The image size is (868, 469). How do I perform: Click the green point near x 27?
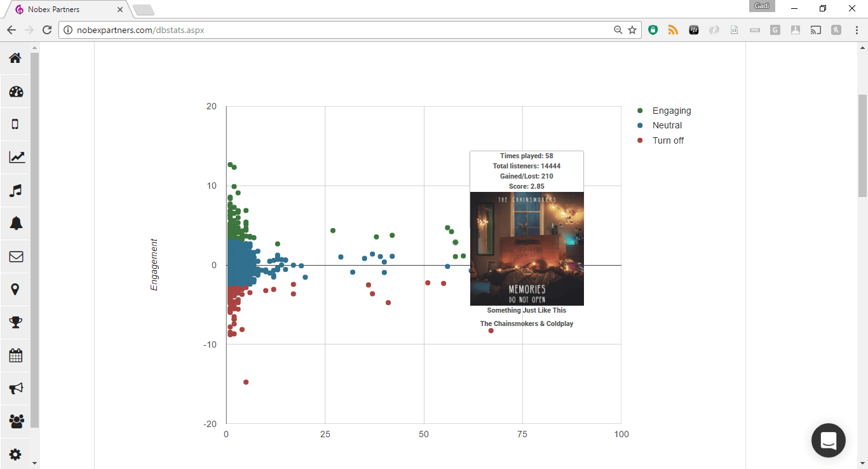[x=333, y=231]
